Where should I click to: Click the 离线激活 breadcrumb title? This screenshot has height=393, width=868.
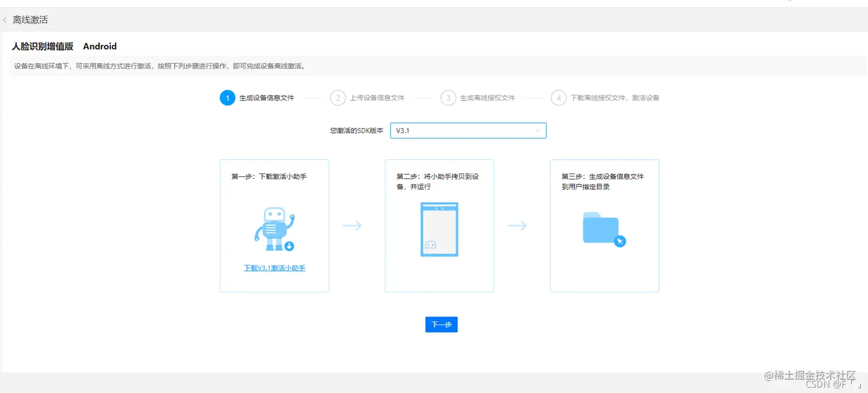pos(32,20)
